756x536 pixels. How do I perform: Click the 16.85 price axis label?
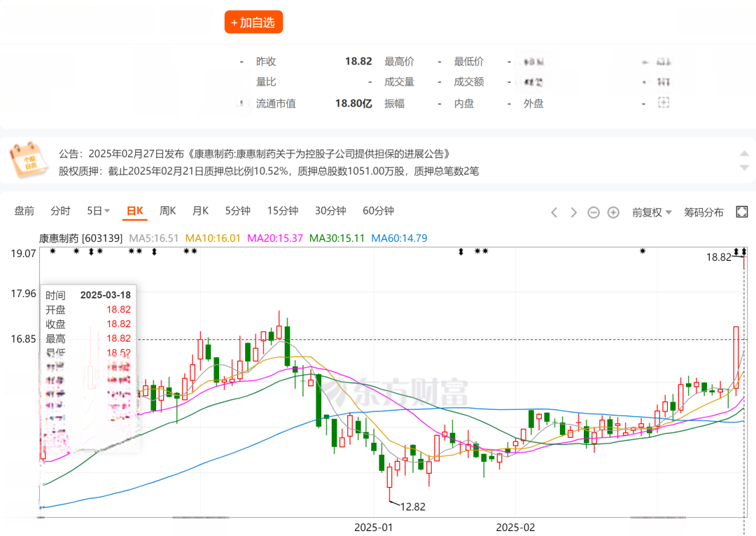point(24,338)
